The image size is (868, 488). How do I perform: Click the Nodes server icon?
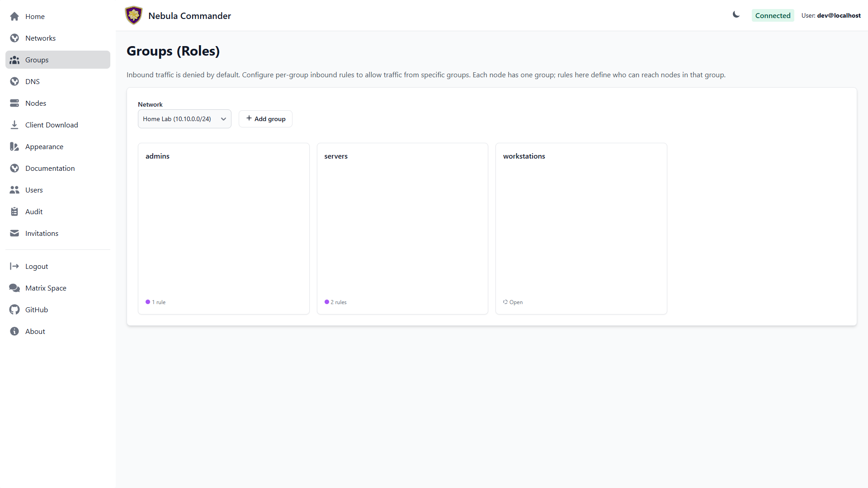pos(14,103)
